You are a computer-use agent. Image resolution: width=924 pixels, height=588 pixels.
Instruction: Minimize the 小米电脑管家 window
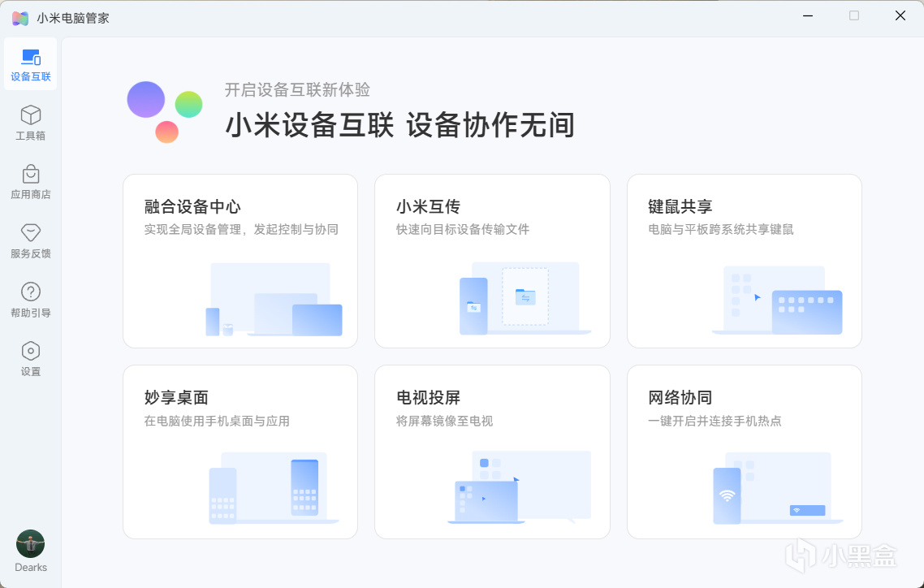click(x=808, y=16)
